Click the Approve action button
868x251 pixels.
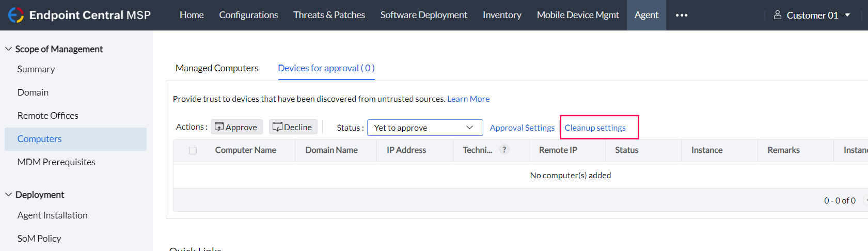[x=236, y=127]
